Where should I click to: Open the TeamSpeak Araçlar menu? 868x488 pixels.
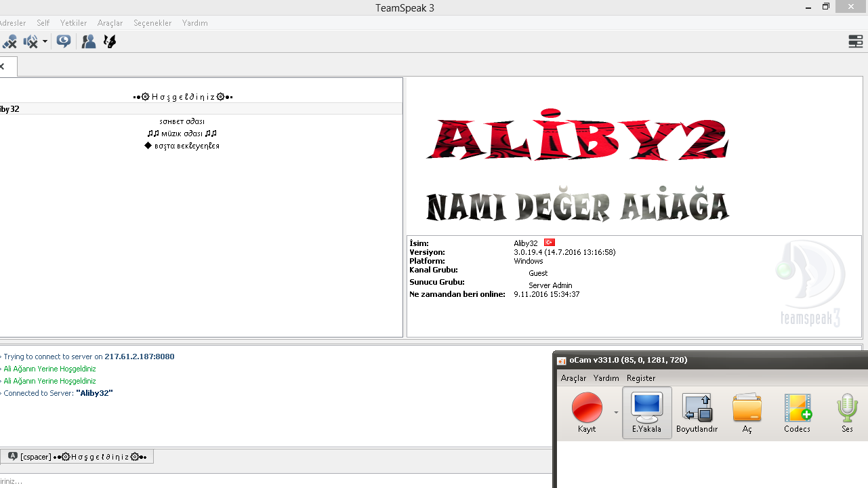[110, 23]
